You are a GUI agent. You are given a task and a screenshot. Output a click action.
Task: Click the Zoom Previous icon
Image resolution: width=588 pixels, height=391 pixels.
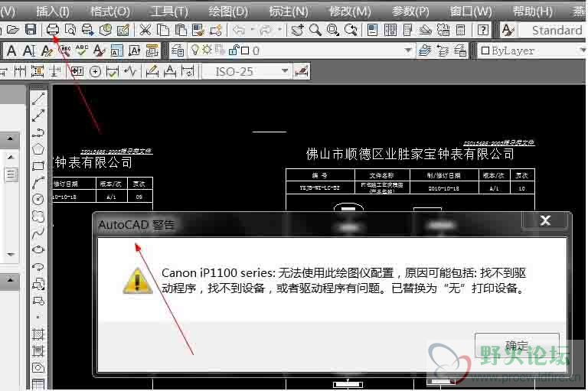click(351, 30)
